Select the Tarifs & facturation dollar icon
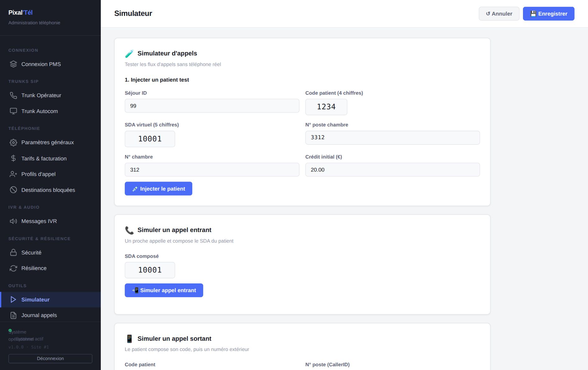This screenshot has height=370, width=588. pos(13,158)
